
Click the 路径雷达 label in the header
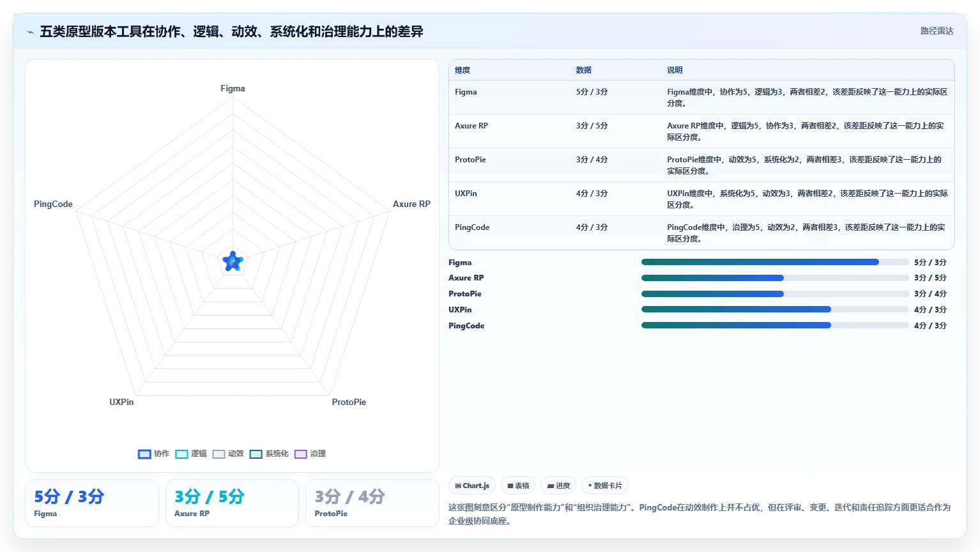(x=937, y=31)
